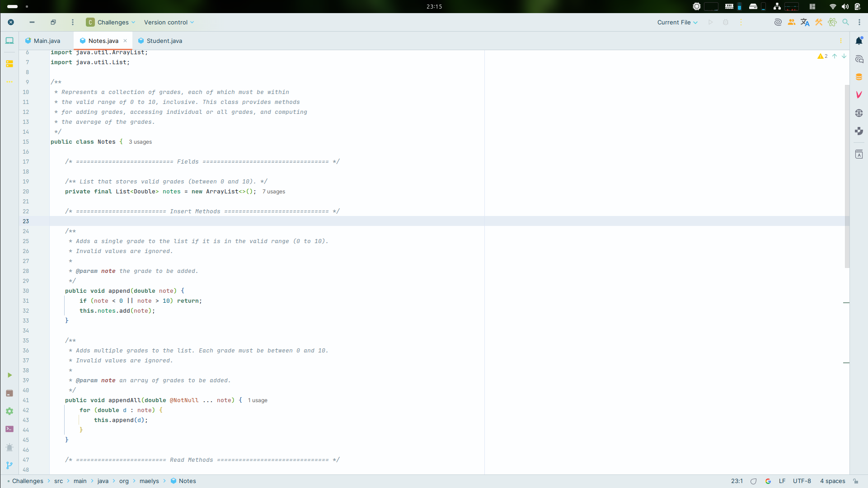Click the drop-shaped indicator in status bar
The height and width of the screenshot is (488, 868).
753,481
